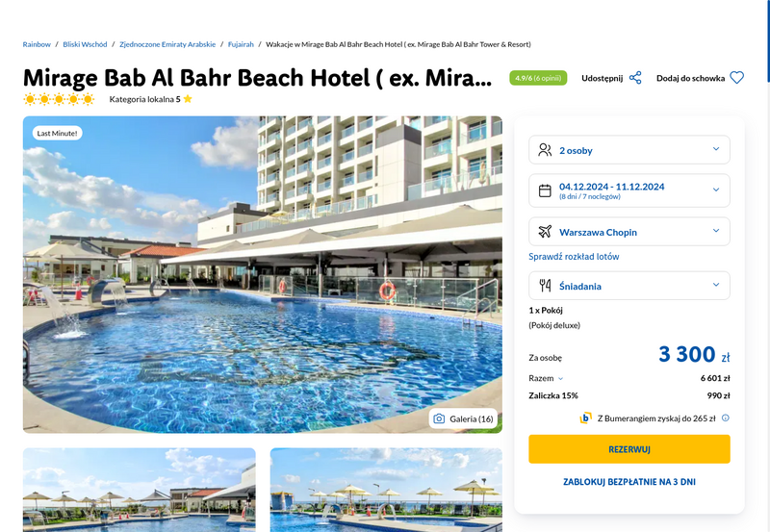This screenshot has height=532, width=770.
Task: Click the persons icon in travelers field
Action: click(x=545, y=150)
